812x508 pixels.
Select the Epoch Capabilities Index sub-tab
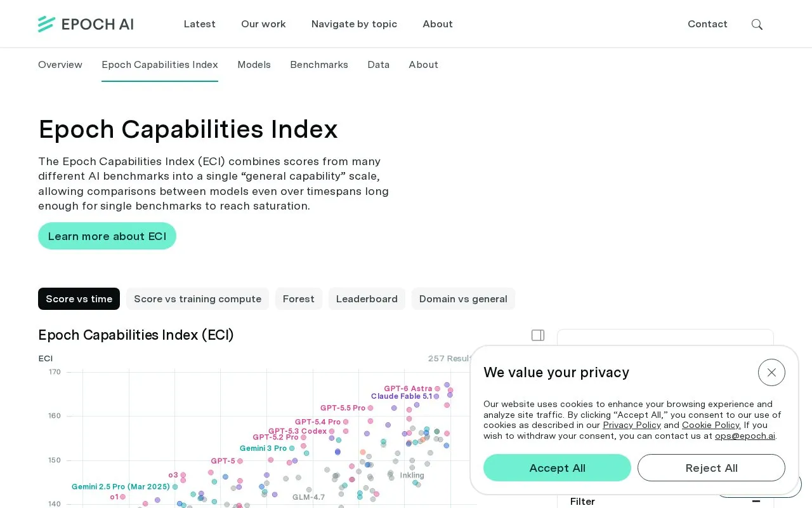pyautogui.click(x=160, y=65)
